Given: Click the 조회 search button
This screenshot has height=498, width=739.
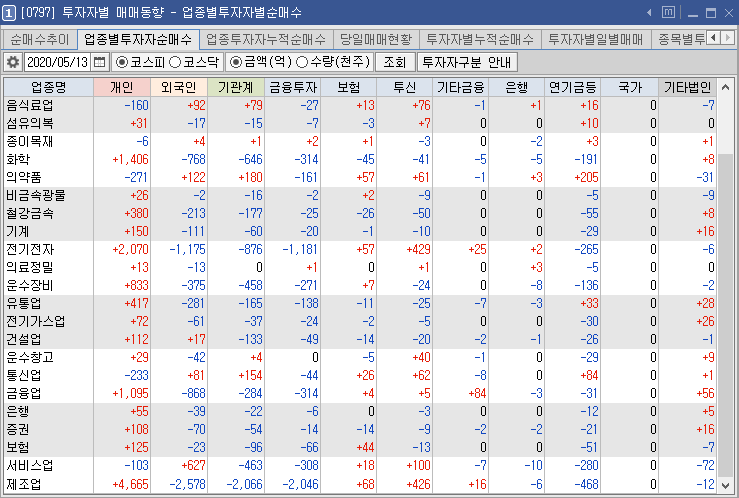Looking at the screenshot, I should 395,62.
